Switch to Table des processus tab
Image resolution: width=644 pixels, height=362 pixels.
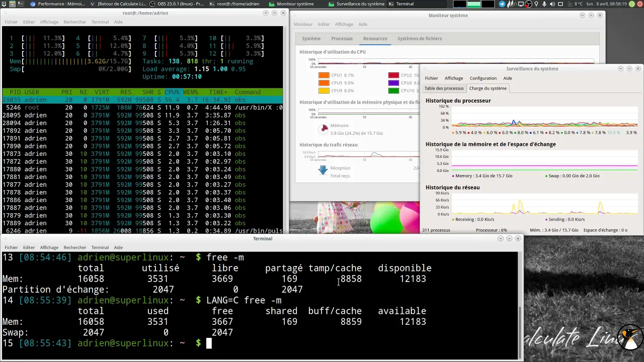pos(444,88)
